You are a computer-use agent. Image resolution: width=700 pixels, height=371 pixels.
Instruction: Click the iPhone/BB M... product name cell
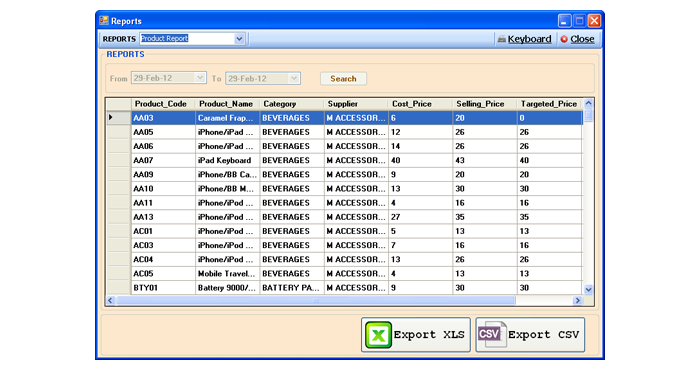point(228,189)
